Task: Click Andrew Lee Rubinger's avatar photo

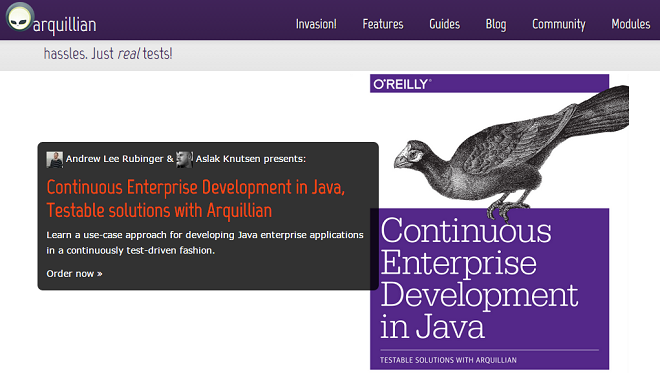Action: (x=55, y=160)
